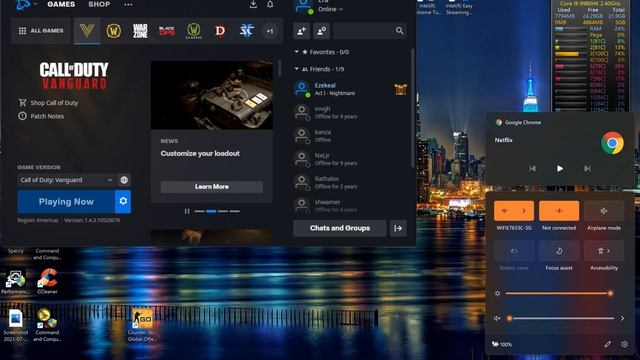Collapse the Favorites - 0/0 group
640x360 pixels.
(x=297, y=52)
